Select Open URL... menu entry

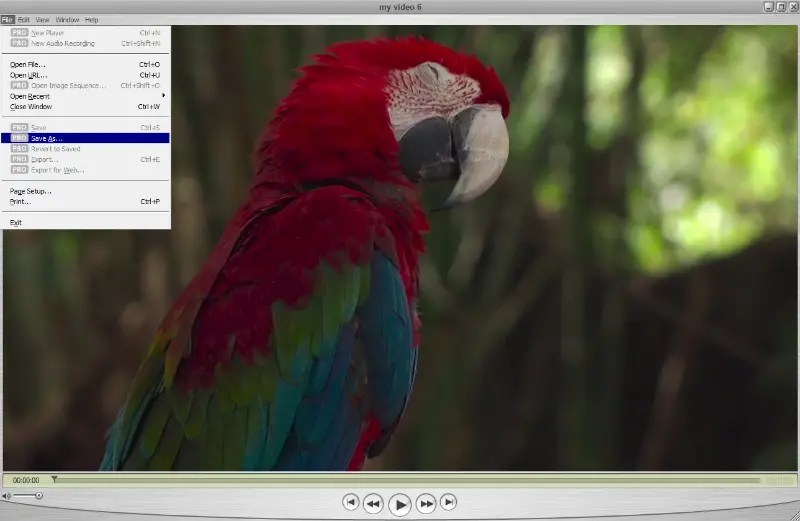(86, 75)
